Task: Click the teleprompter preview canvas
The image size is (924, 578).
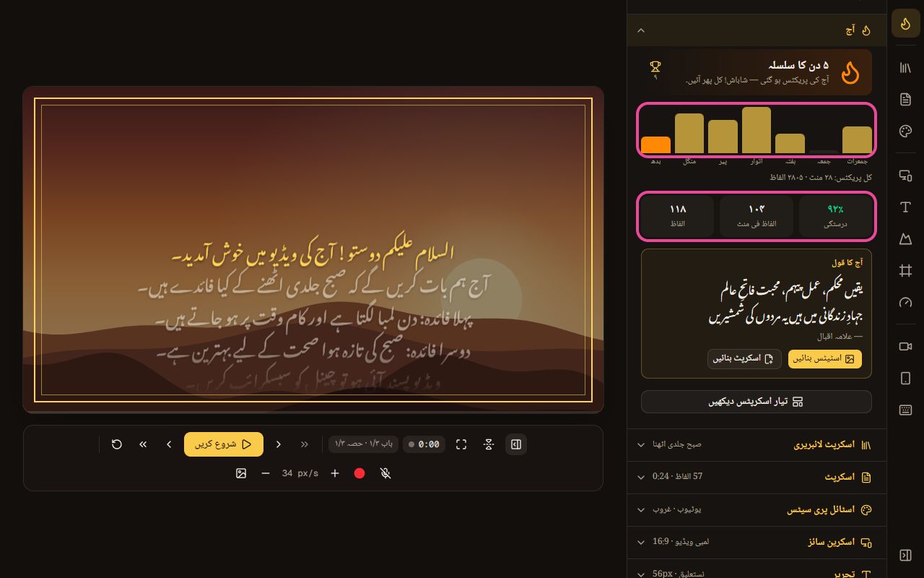Action: [313, 250]
